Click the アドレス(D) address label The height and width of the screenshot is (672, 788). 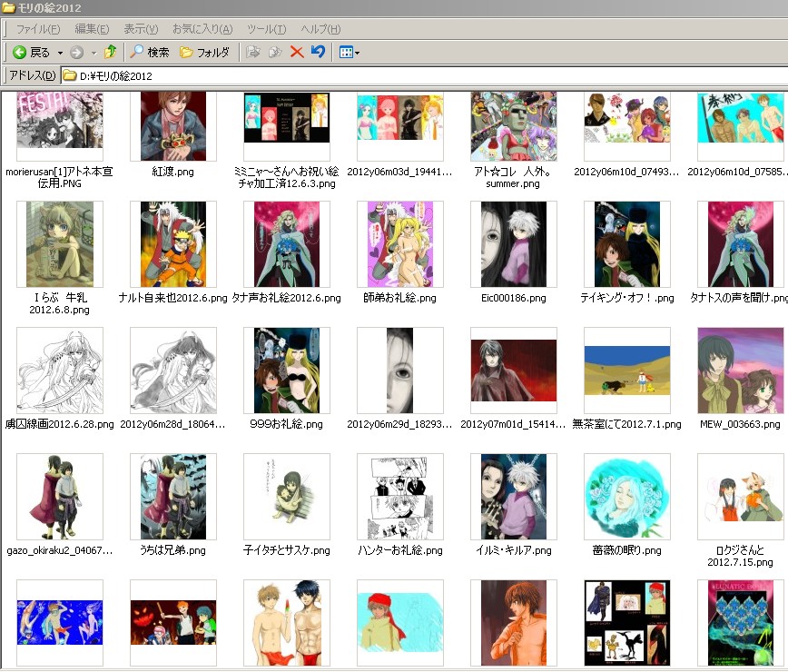(x=33, y=75)
